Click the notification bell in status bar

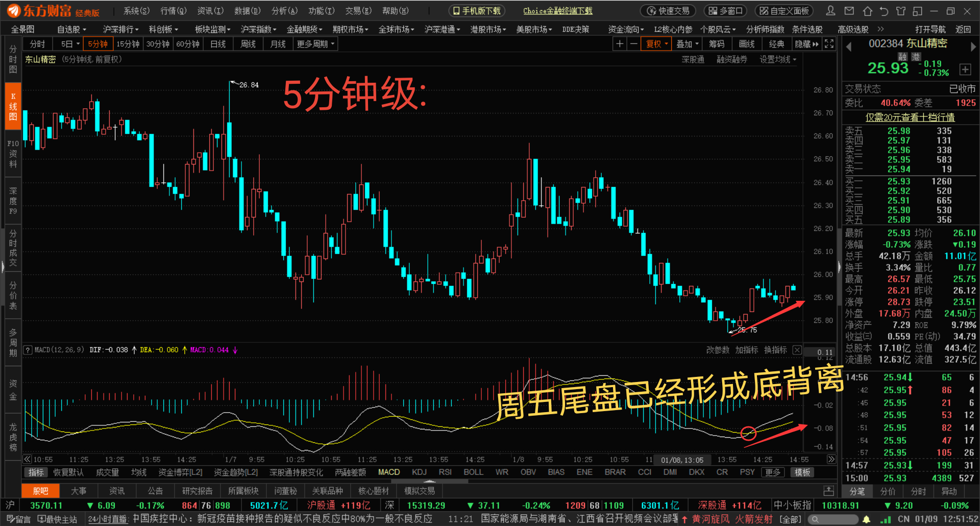(x=866, y=519)
